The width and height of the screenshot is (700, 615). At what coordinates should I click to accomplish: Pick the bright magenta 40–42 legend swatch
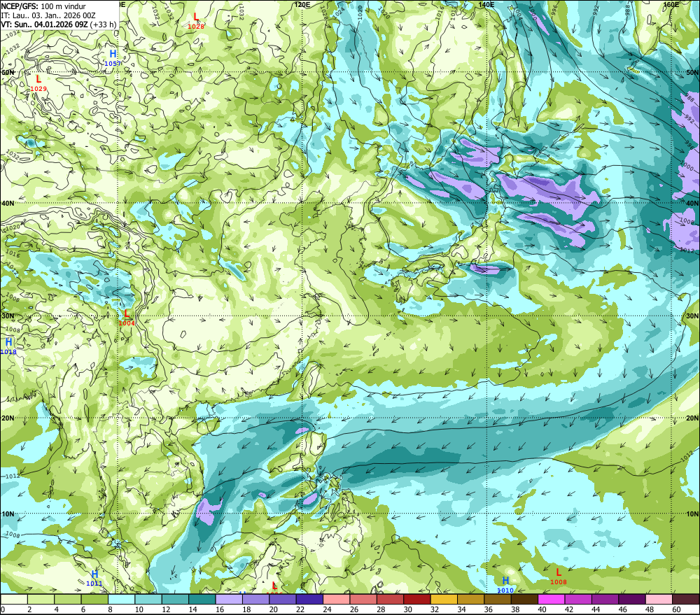552,599
